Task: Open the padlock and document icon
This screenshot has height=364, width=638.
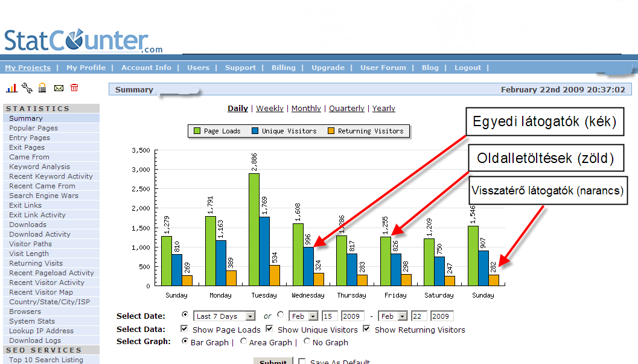Action: (x=42, y=88)
